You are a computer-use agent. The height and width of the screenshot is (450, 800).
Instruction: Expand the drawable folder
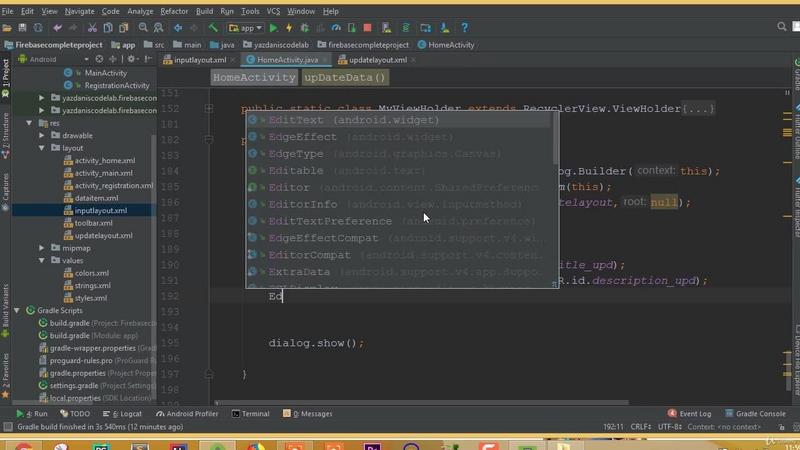coord(42,136)
